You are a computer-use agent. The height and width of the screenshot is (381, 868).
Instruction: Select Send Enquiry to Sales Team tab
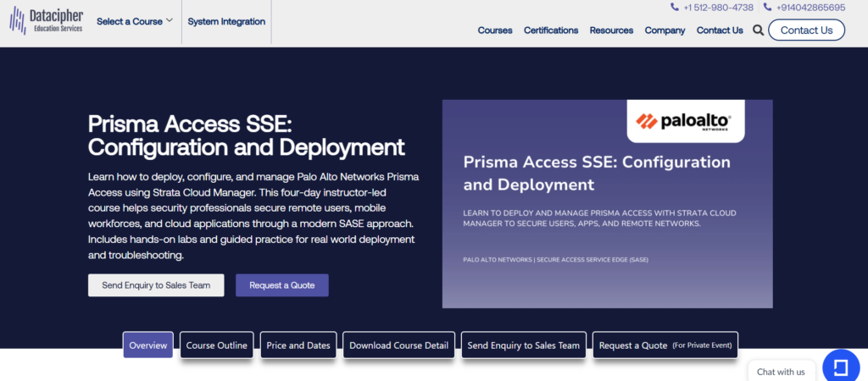click(x=523, y=345)
